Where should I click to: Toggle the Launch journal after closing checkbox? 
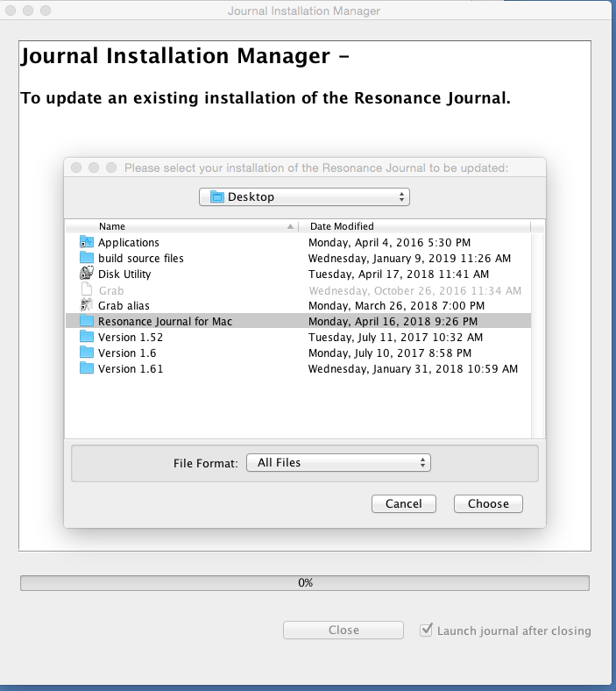click(x=426, y=630)
